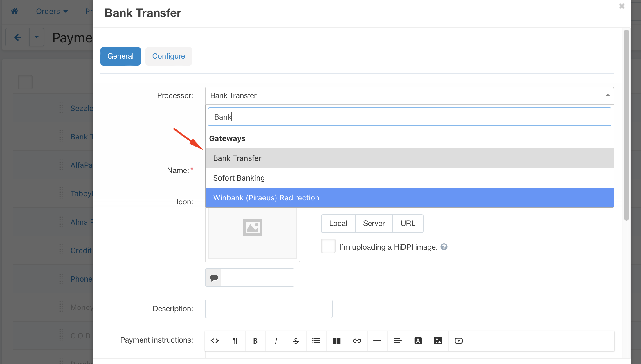Insert a hyperlink in the instructions editor
641x364 pixels.
[357, 340]
